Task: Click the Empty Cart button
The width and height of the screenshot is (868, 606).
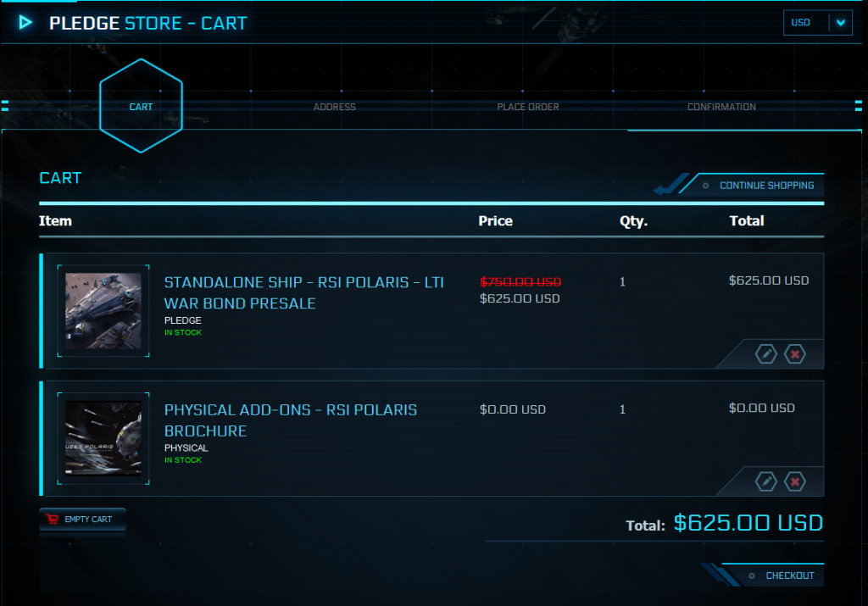Action: tap(82, 519)
